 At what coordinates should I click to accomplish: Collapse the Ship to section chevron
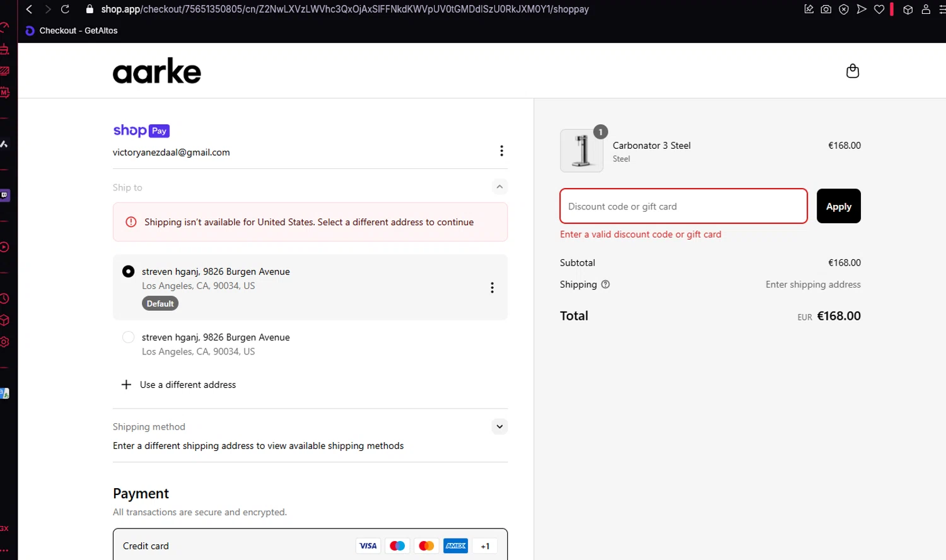pyautogui.click(x=499, y=187)
